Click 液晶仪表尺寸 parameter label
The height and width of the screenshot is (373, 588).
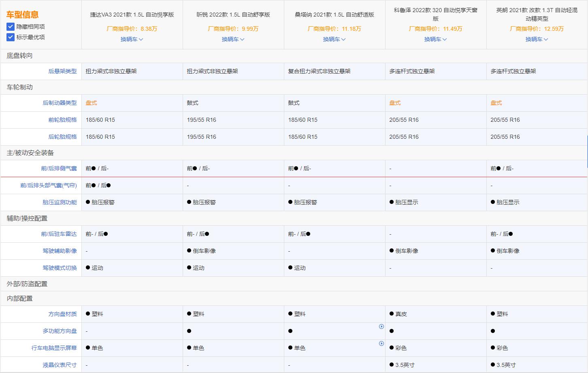[60, 365]
